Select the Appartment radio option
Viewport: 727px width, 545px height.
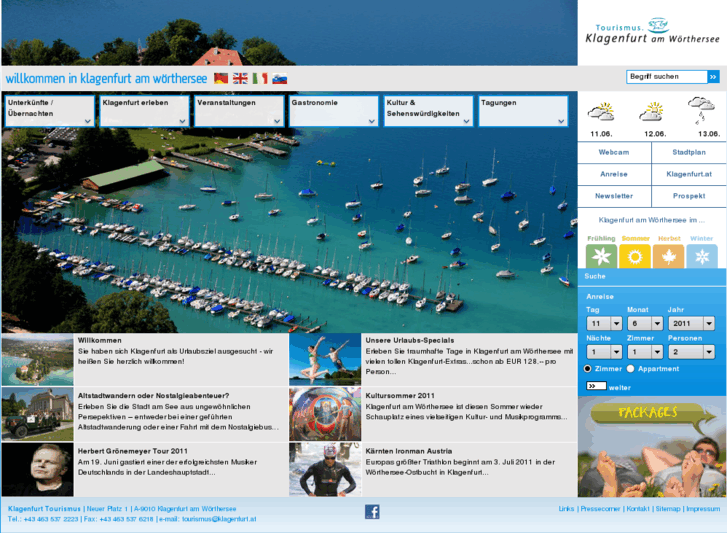coord(630,369)
